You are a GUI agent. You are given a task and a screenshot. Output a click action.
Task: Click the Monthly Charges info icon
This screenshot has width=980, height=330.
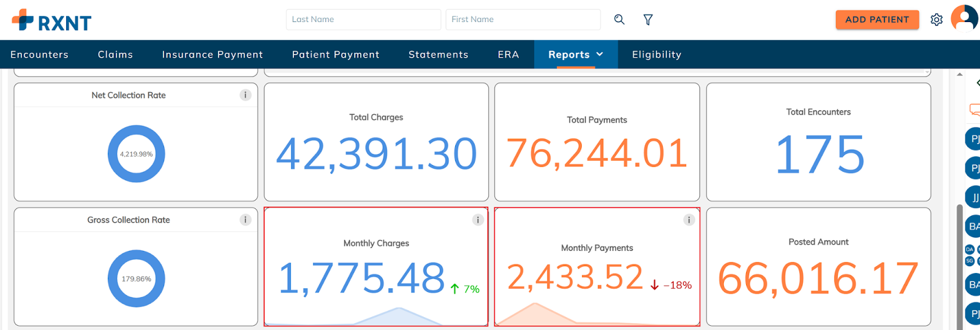(x=478, y=220)
